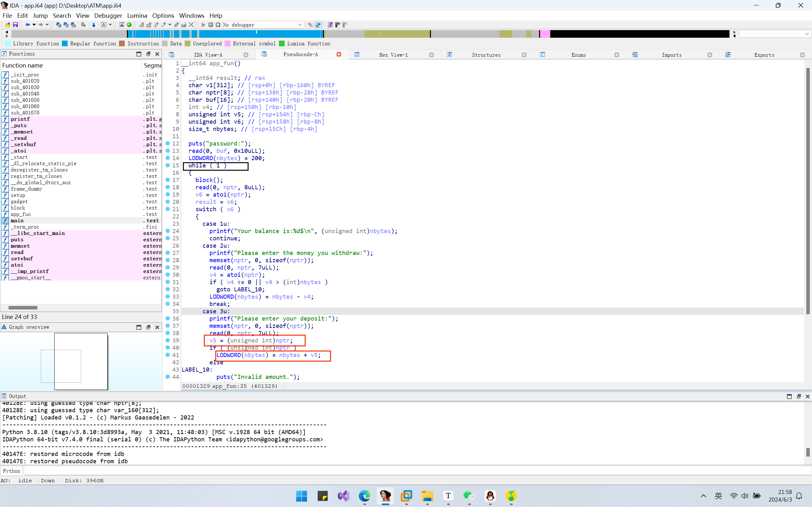Expand the forward-navigation history dropdown arrow

(47, 25)
